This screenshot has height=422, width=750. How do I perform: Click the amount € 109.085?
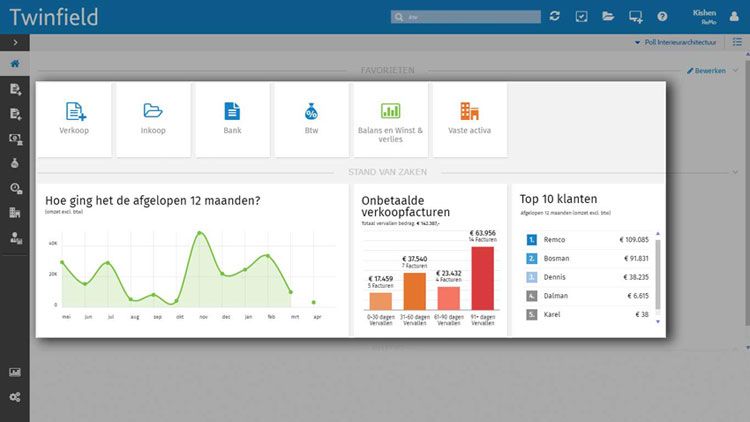point(634,240)
